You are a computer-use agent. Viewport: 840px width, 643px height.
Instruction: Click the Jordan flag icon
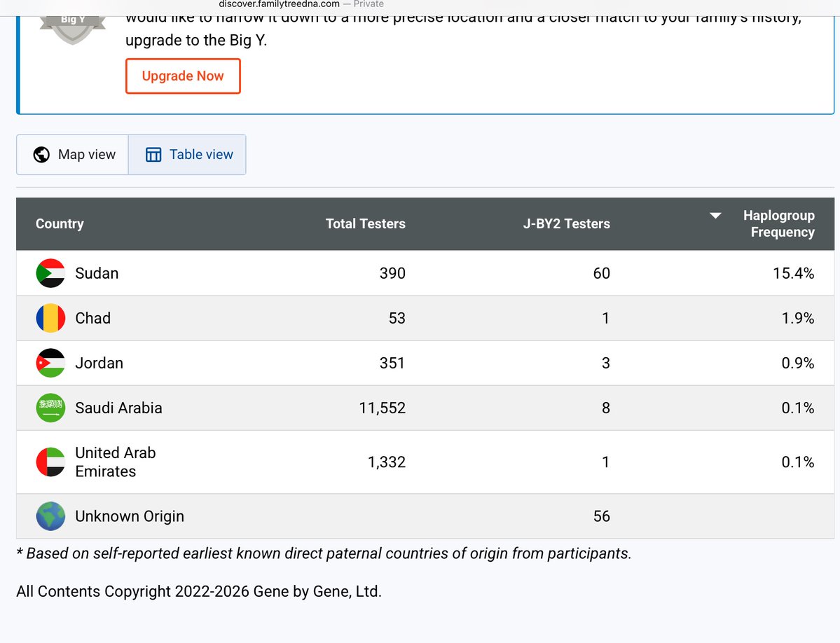[x=50, y=363]
